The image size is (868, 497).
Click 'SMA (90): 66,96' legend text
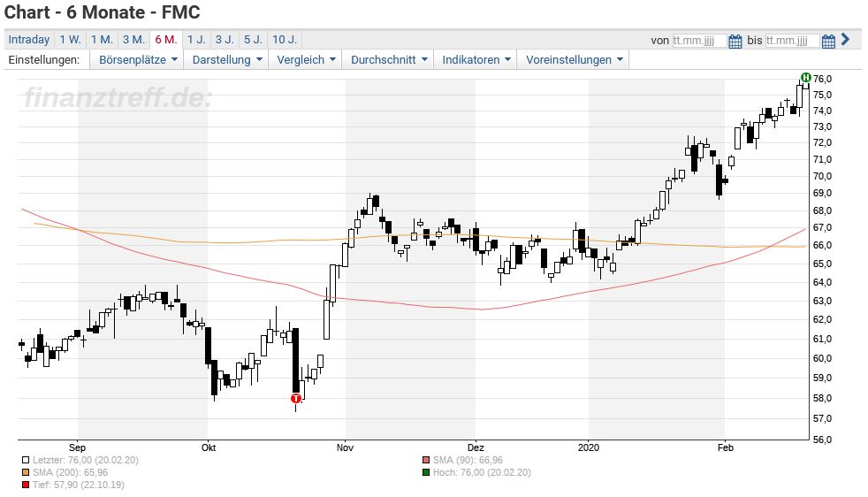pos(468,460)
